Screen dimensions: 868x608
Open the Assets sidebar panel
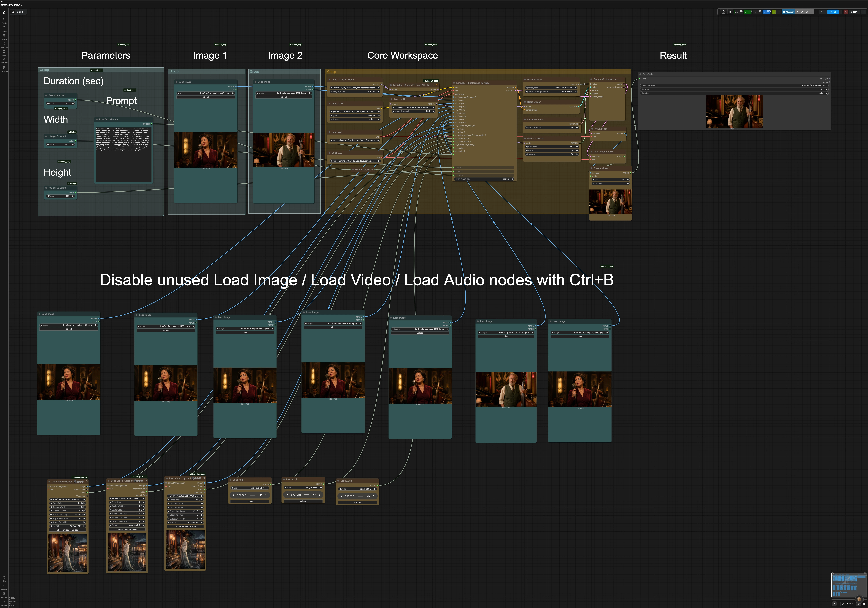pyautogui.click(x=4, y=20)
